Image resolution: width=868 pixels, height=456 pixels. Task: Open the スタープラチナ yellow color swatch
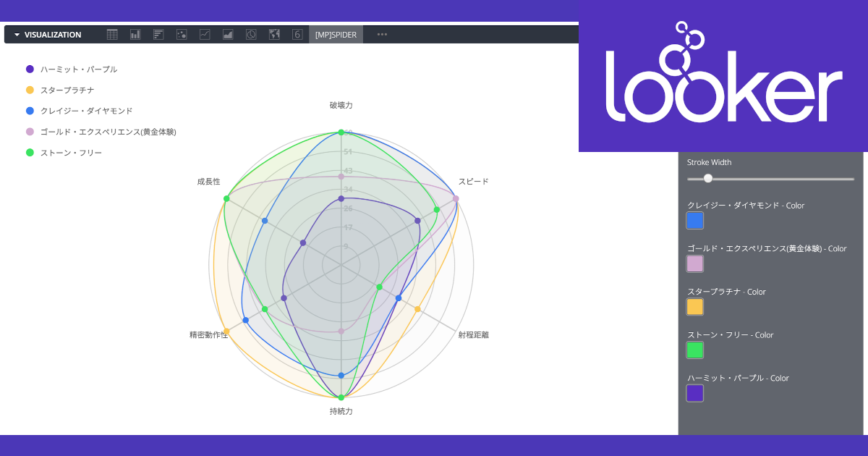694,307
